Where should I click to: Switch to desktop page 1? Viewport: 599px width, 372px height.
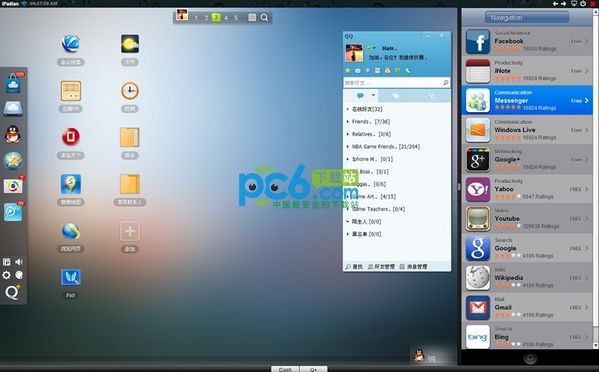(x=196, y=18)
